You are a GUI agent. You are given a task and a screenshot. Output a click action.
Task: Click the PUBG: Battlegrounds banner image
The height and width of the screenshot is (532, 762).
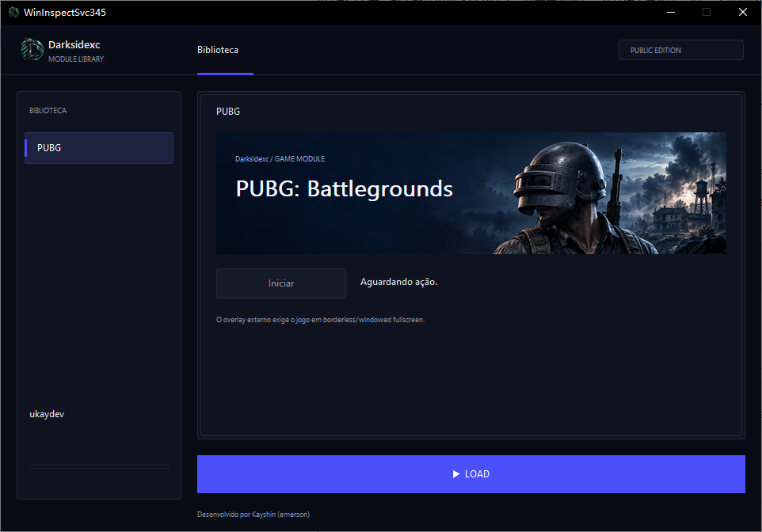tap(471, 193)
